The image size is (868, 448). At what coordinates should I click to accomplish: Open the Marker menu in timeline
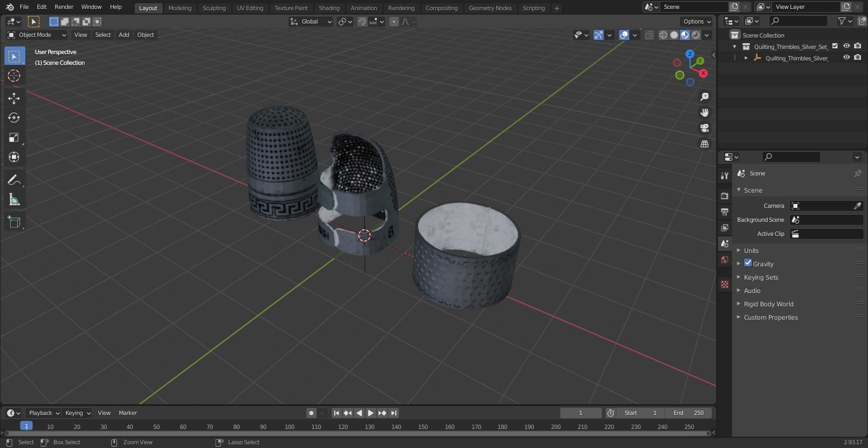(x=128, y=413)
